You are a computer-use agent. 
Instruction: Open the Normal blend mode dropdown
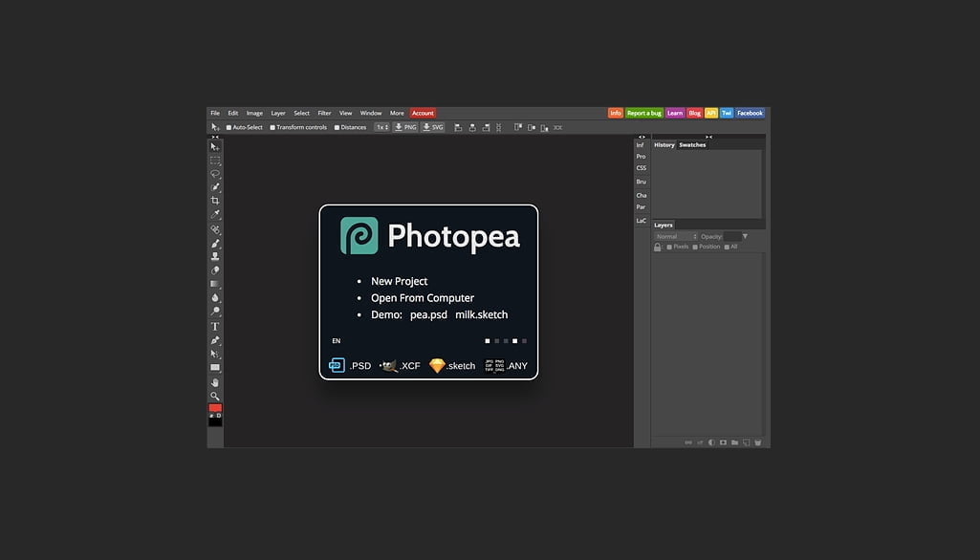click(x=676, y=236)
